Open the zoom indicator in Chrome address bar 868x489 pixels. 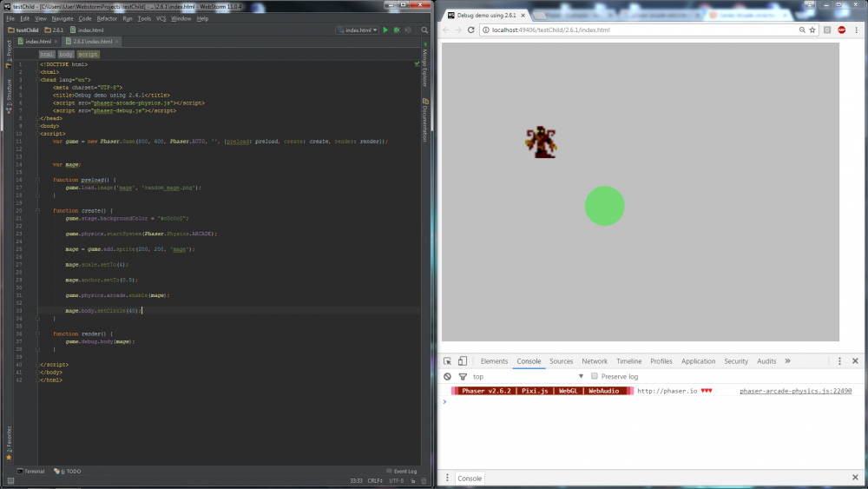pyautogui.click(x=802, y=30)
